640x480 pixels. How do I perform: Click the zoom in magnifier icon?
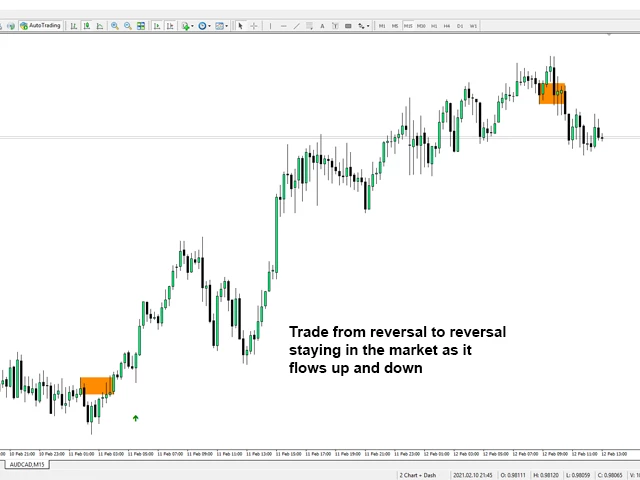(115, 25)
